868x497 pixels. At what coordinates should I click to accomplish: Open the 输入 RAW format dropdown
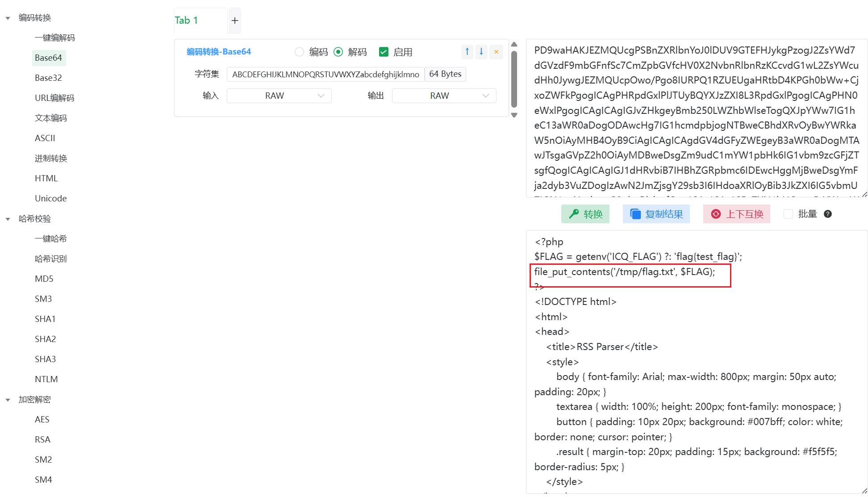coord(279,96)
